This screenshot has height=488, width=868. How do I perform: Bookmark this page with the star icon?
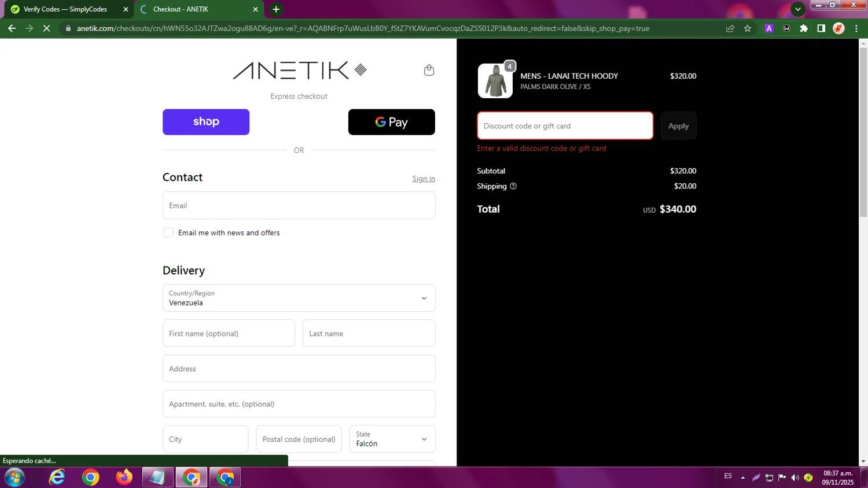click(x=748, y=28)
